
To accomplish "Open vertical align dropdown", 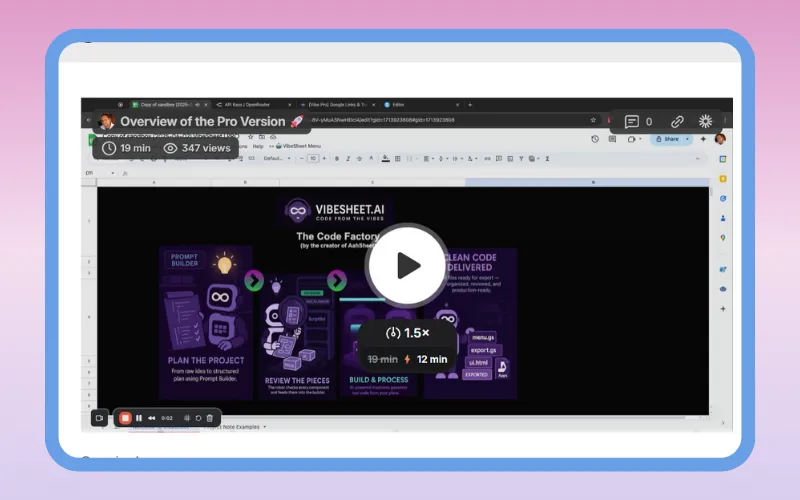I will (x=442, y=159).
